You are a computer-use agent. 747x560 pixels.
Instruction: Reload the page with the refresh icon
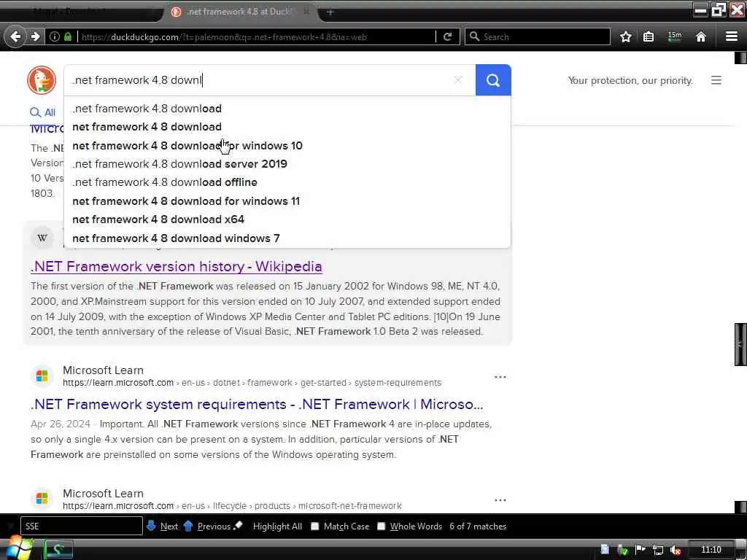[x=447, y=36]
